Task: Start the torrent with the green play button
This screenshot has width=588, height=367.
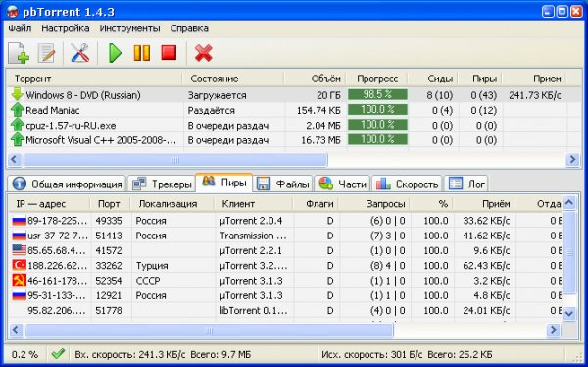Action: (115, 53)
